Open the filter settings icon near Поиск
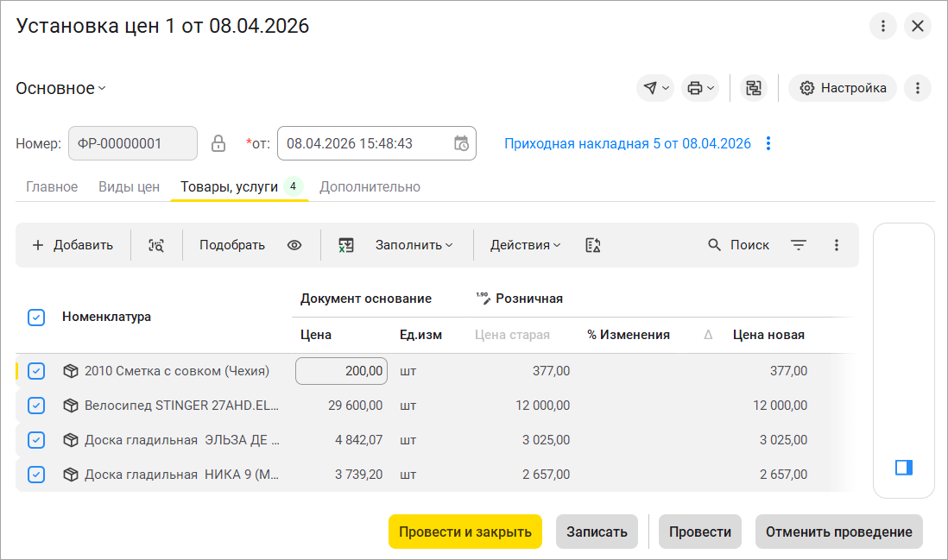Screen dimensions: 948x560 coord(799,245)
